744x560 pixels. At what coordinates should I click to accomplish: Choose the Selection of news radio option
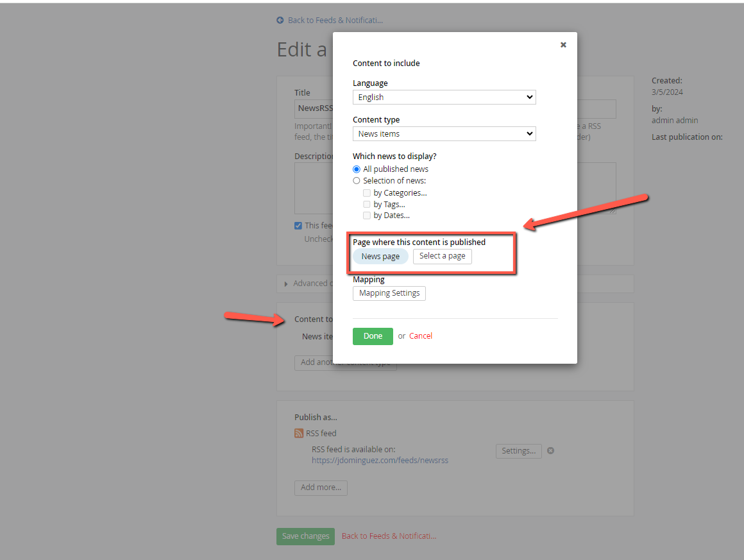357,181
